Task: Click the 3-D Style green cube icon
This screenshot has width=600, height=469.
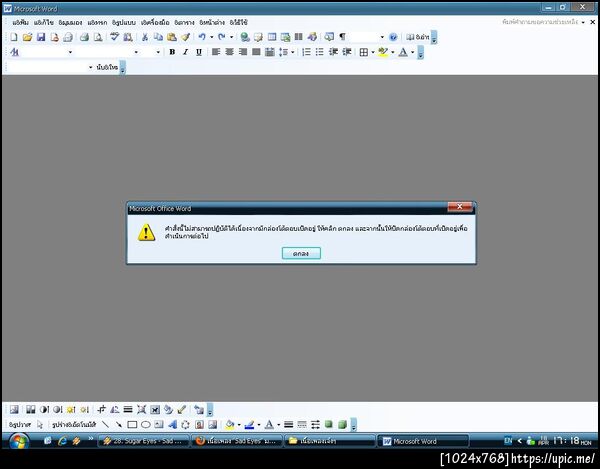Action: (x=342, y=424)
